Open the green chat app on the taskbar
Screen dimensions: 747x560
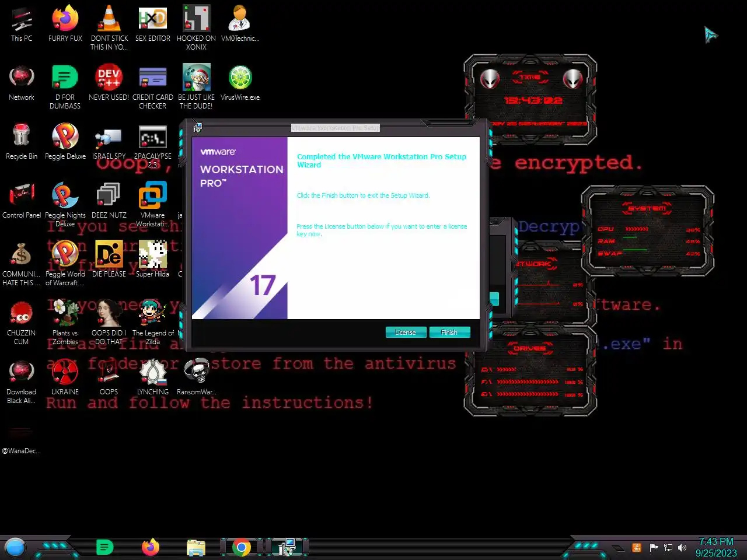coord(104,547)
